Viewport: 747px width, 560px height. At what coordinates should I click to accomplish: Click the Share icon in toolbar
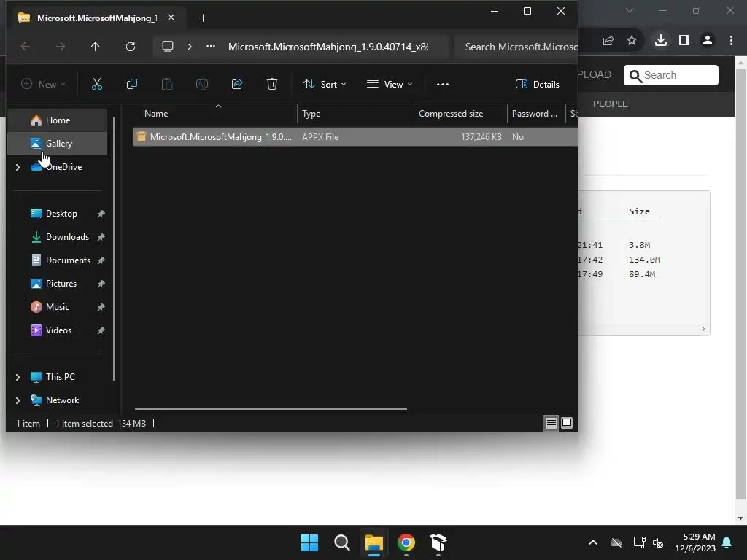237,85
